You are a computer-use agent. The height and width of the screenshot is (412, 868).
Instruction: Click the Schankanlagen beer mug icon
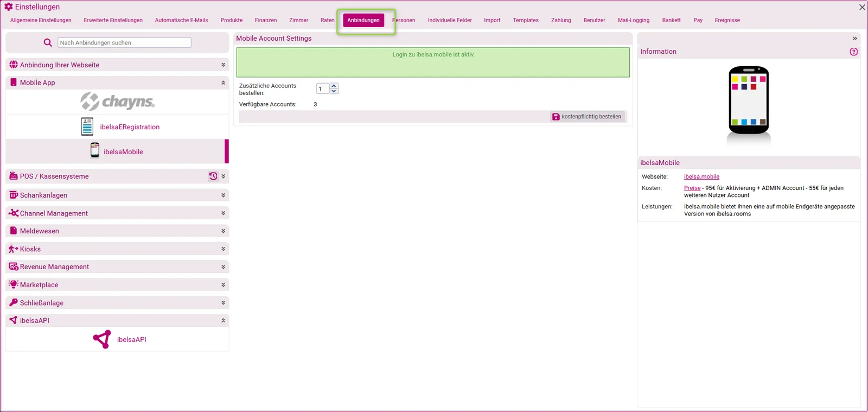pos(14,195)
